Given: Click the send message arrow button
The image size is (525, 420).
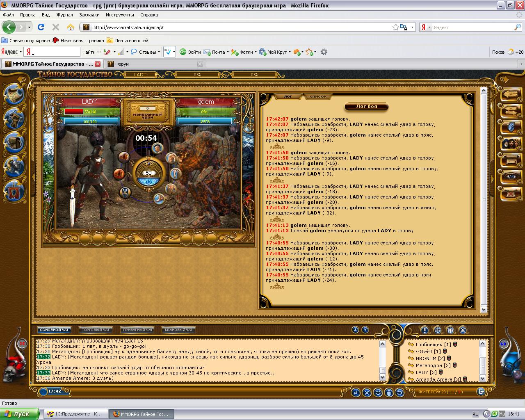Looking at the screenshot, I should click(x=356, y=393).
